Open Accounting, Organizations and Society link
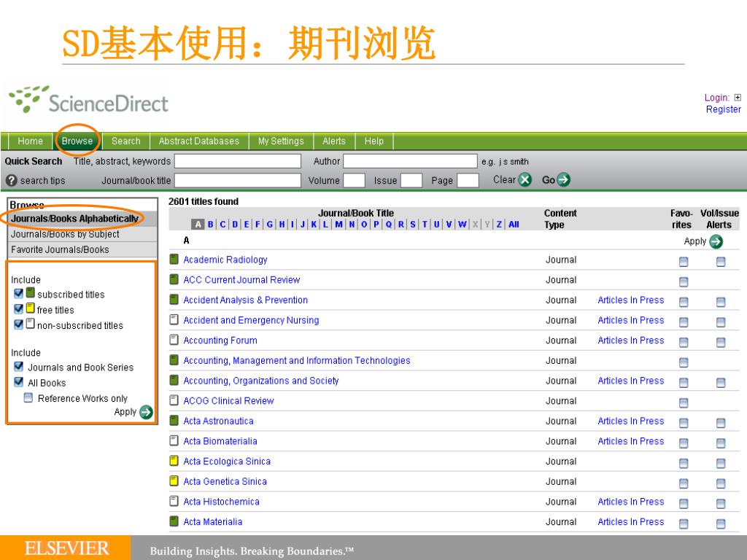 (261, 381)
